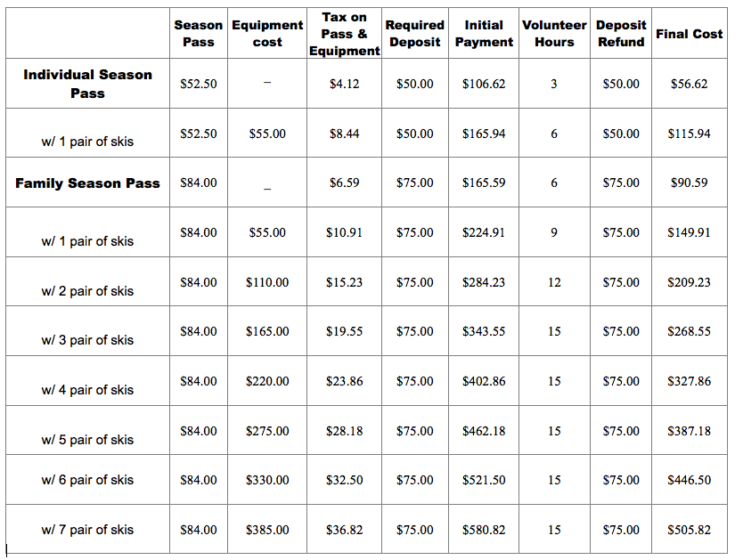
Task: Click the Final Cost column header
Action: pyautogui.click(x=689, y=34)
